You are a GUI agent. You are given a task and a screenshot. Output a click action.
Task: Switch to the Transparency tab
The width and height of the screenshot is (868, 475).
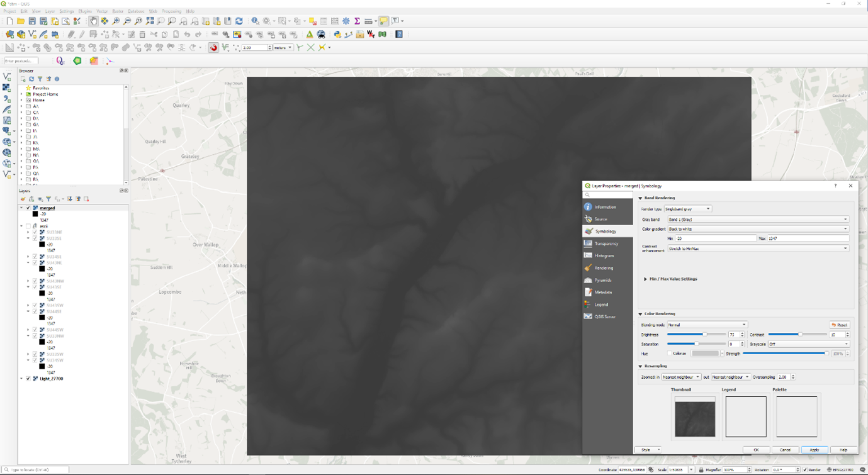coord(606,243)
